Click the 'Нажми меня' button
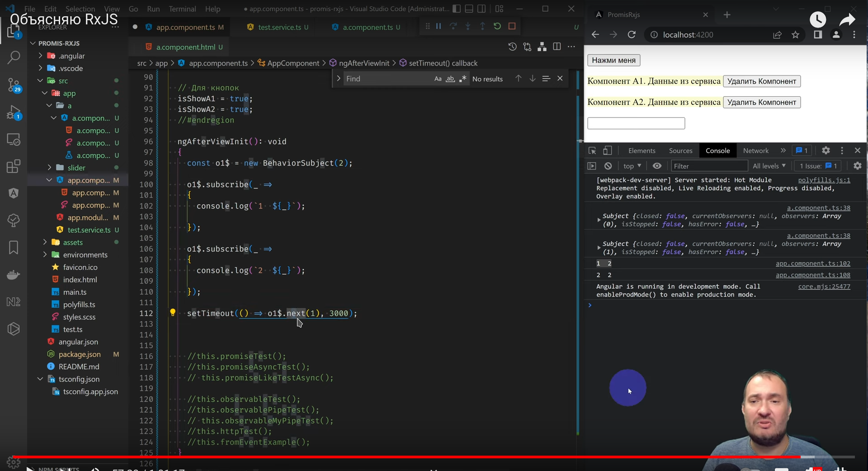The image size is (868, 471). (613, 60)
